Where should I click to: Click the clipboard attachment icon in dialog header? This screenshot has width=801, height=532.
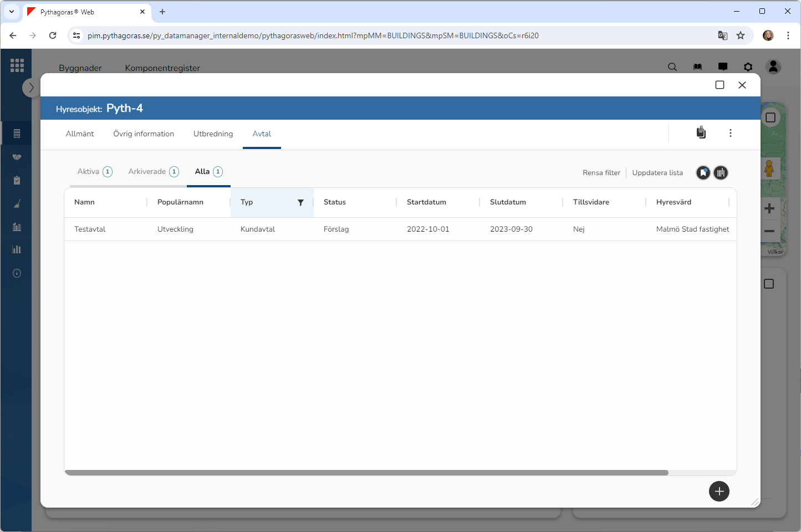pyautogui.click(x=701, y=132)
